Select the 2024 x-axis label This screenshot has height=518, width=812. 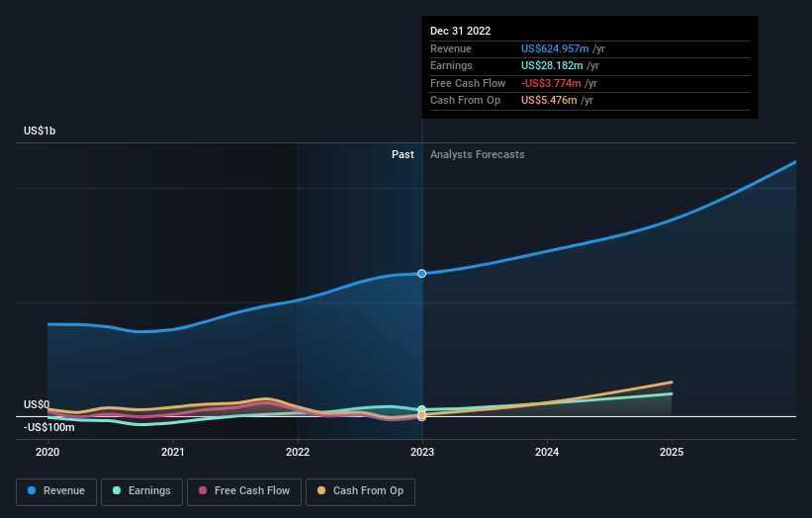click(547, 453)
